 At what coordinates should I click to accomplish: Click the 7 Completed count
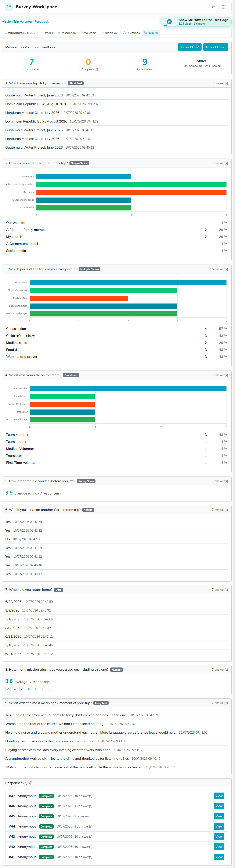32,62
